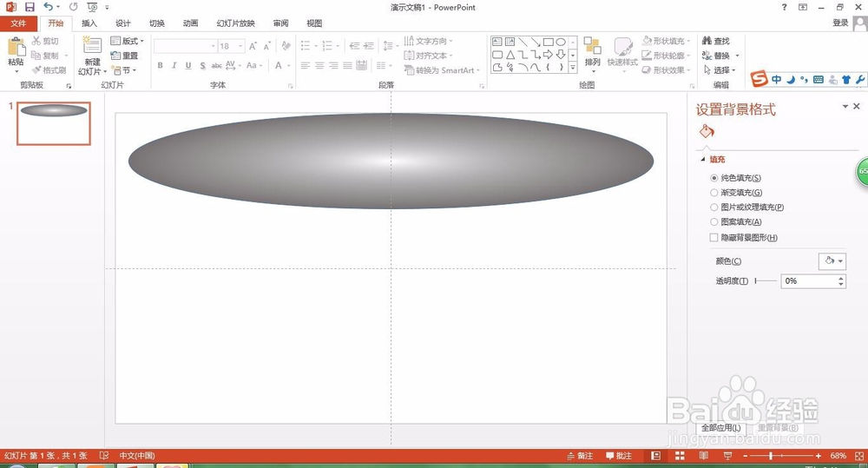Click Apply to All (全部应用) button
This screenshot has width=868, height=468.
click(720, 428)
